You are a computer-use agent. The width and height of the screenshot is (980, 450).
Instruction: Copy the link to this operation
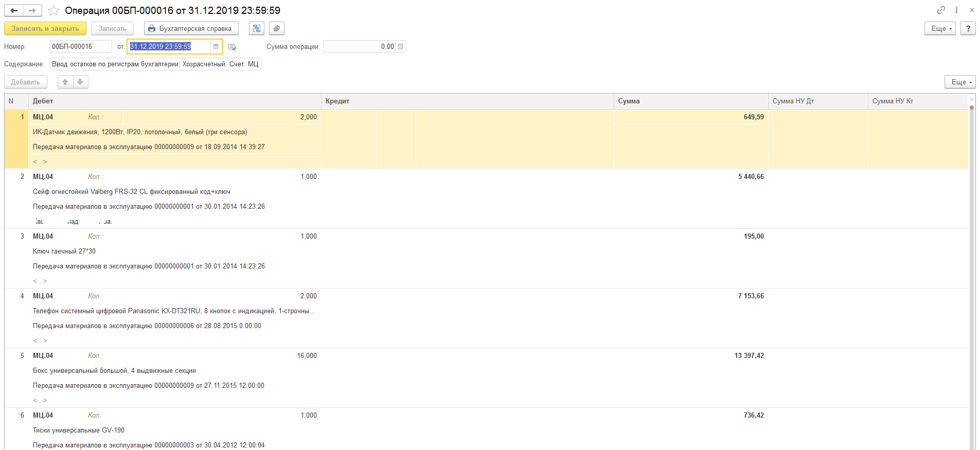click(941, 10)
